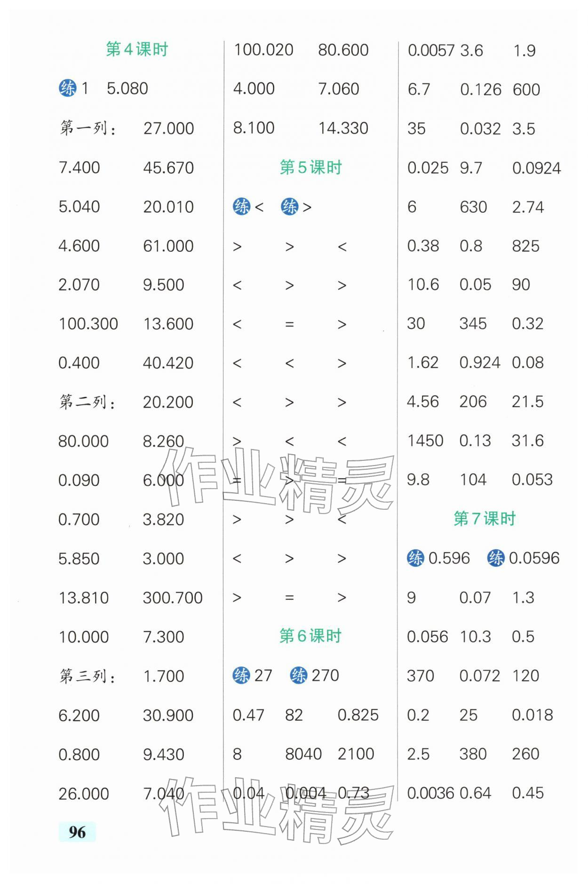Image resolution: width=588 pixels, height=884 pixels.
Task: Select the 第二列 label
Action: [x=87, y=402]
